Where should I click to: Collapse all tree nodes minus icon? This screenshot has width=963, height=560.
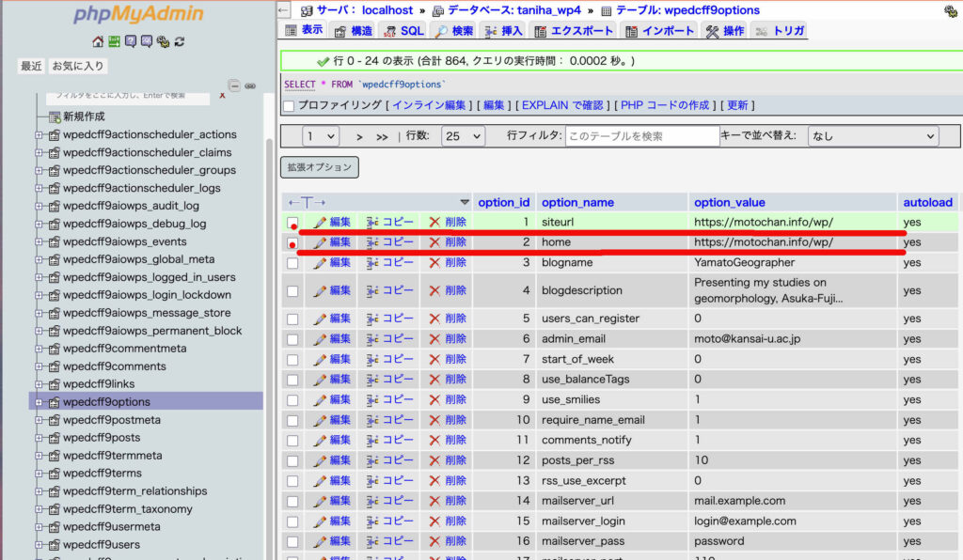[x=234, y=86]
